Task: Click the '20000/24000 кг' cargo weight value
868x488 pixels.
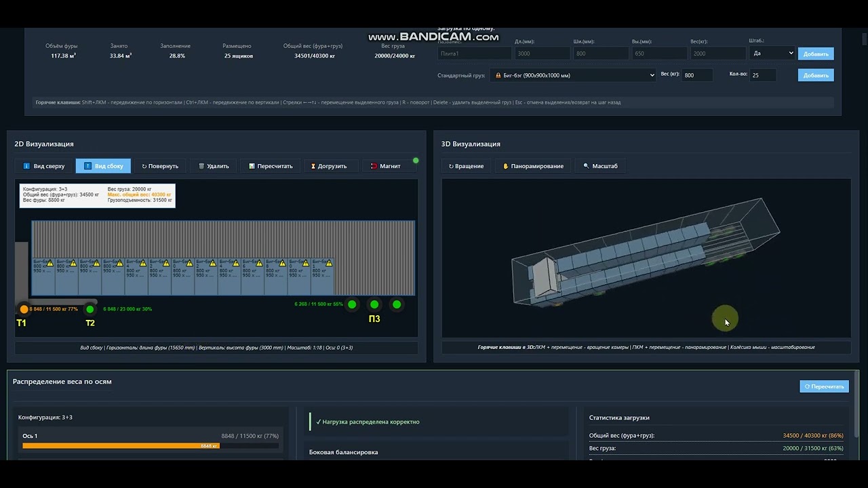Action: pos(395,56)
